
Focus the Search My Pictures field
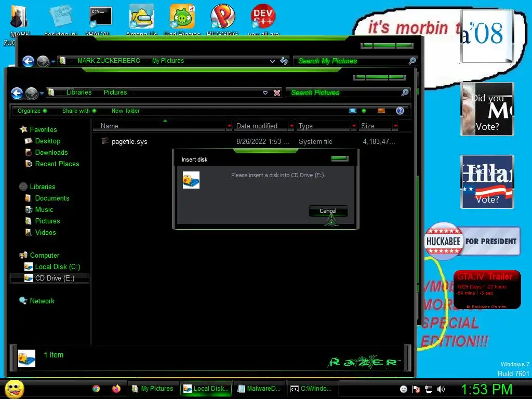tap(351, 61)
